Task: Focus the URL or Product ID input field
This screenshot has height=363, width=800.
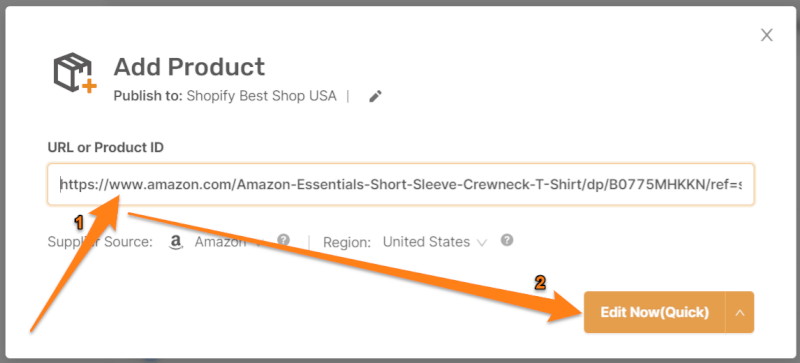Action: coord(401,184)
